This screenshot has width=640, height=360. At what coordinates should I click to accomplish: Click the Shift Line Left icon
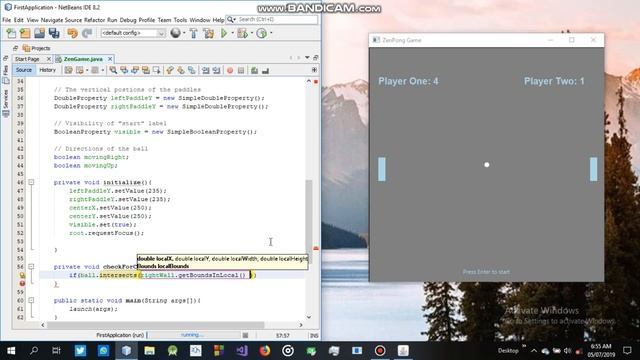coord(205,70)
